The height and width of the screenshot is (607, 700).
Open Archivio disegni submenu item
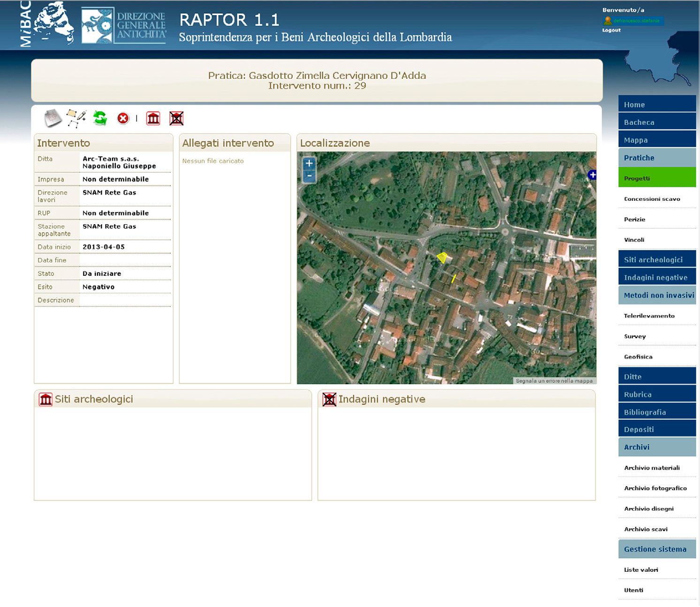(x=657, y=508)
